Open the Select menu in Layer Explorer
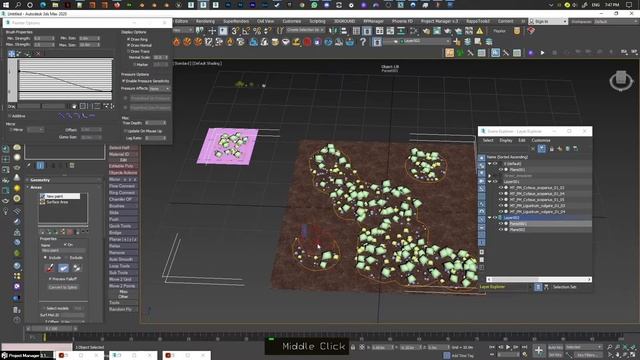The image size is (640, 360). [488, 140]
